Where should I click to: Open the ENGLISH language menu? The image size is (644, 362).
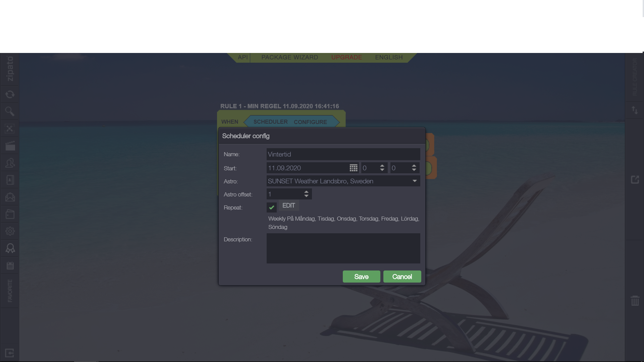coord(389,57)
